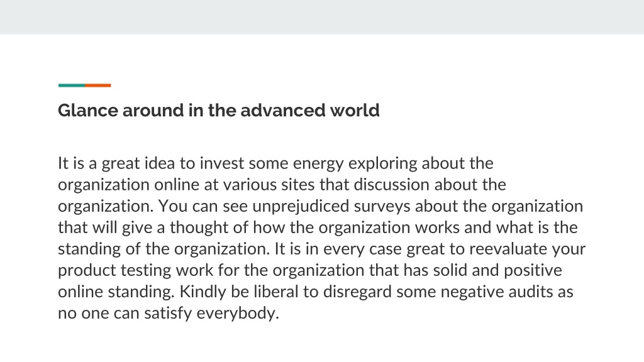Click the word 'Kindly' in the paragraph

pyautogui.click(x=203, y=292)
